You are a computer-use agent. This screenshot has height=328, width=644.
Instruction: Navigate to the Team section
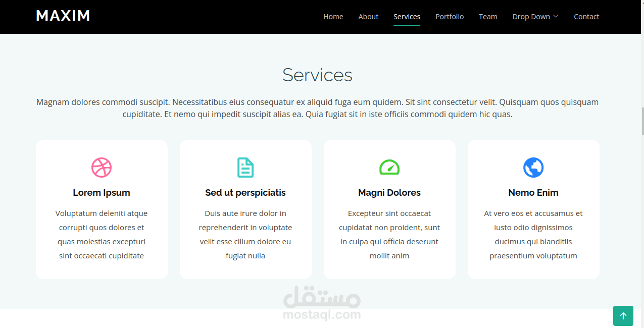click(x=488, y=17)
